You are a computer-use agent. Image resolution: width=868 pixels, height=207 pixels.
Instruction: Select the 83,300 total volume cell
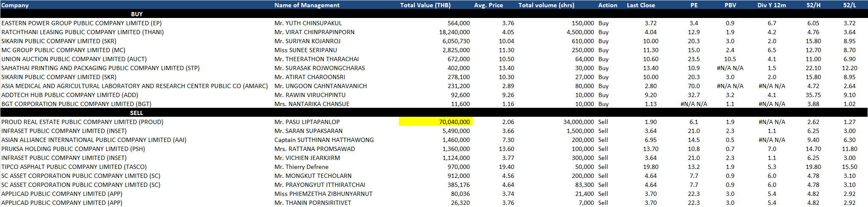[x=584, y=185]
